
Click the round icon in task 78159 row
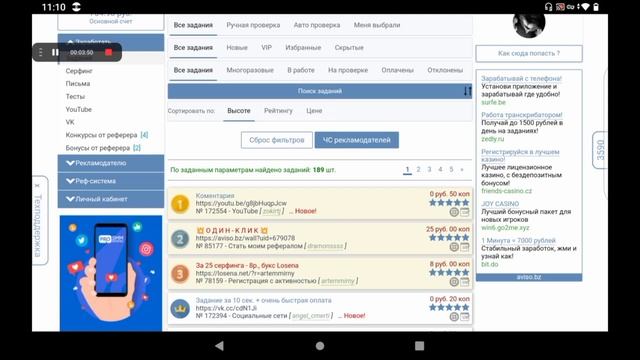(454, 282)
